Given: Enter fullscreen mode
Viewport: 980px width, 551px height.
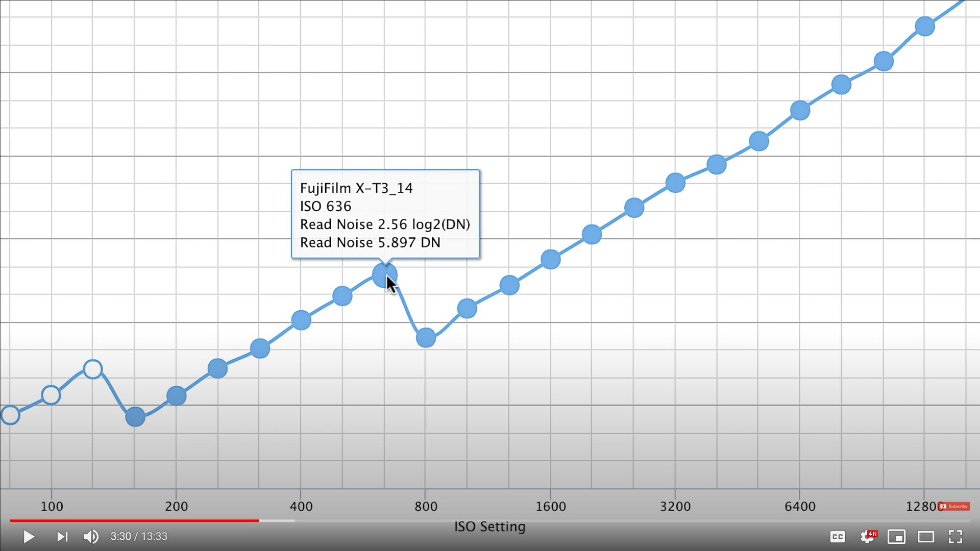Looking at the screenshot, I should tap(955, 536).
